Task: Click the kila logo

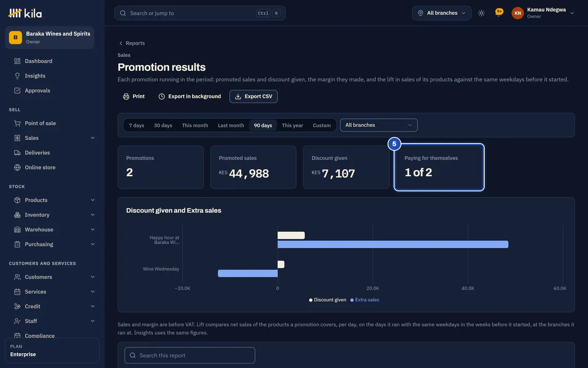Action: coord(25,13)
